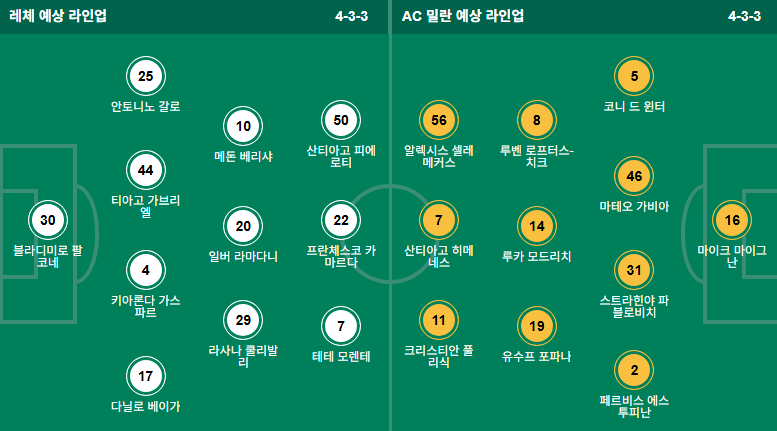Click the 테테 모렌테 player name
This screenshot has width=777, height=431.
(x=341, y=357)
